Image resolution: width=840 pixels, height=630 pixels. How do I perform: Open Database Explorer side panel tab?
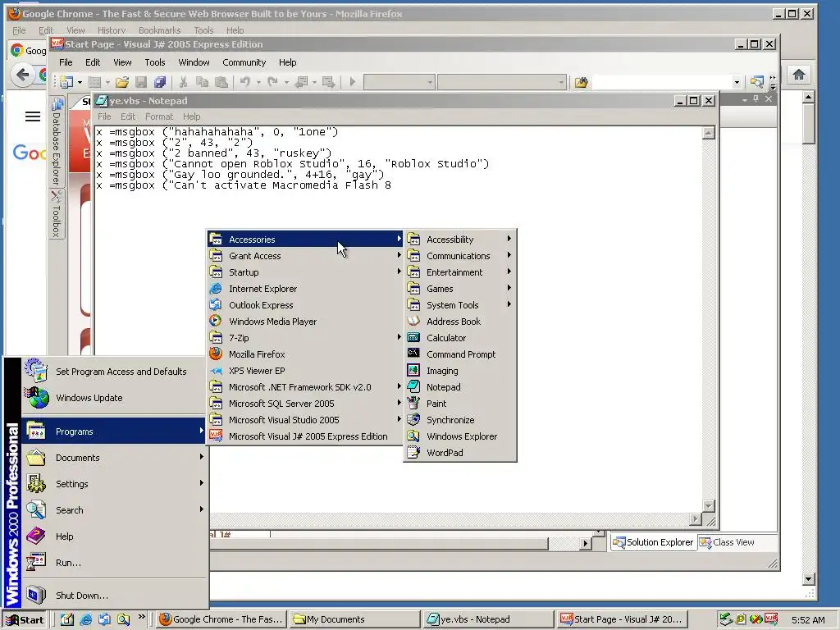pos(57,141)
